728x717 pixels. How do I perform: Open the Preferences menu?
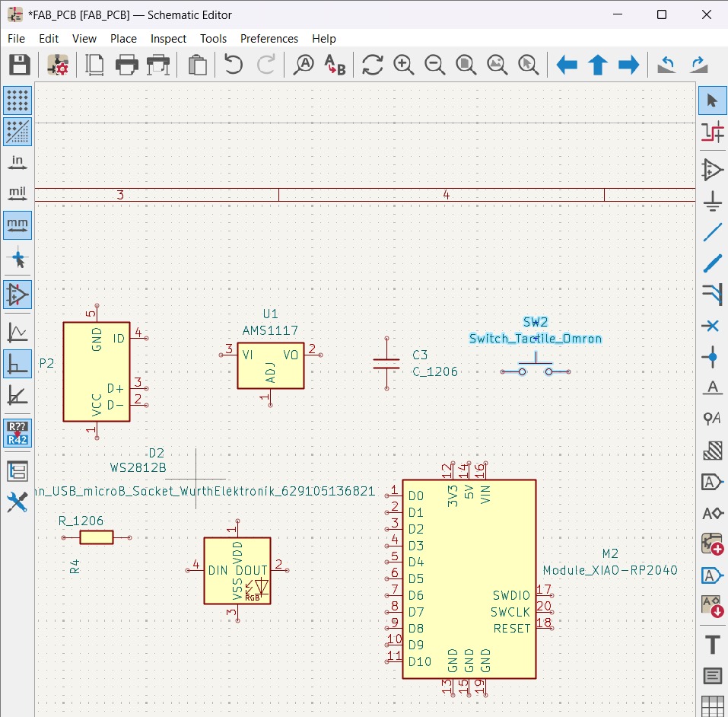(x=269, y=39)
